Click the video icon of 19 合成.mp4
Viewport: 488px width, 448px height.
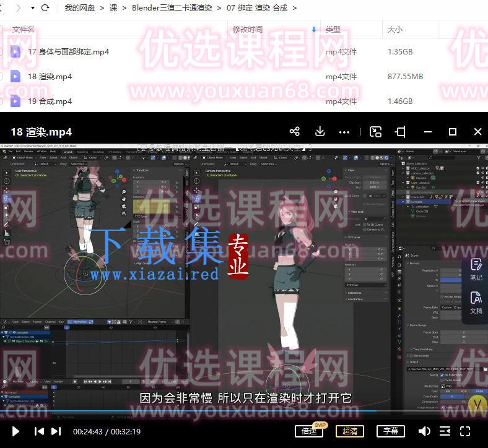15,101
